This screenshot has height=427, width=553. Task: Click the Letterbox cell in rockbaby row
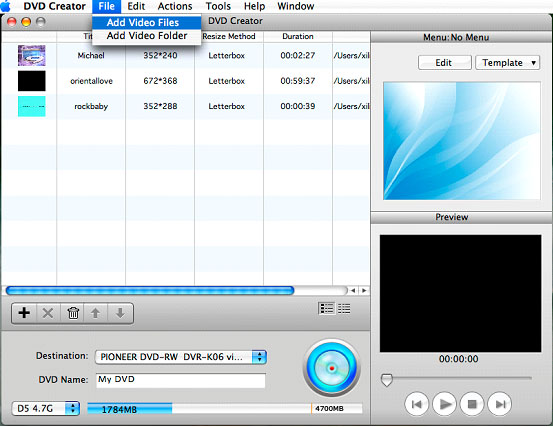click(226, 106)
